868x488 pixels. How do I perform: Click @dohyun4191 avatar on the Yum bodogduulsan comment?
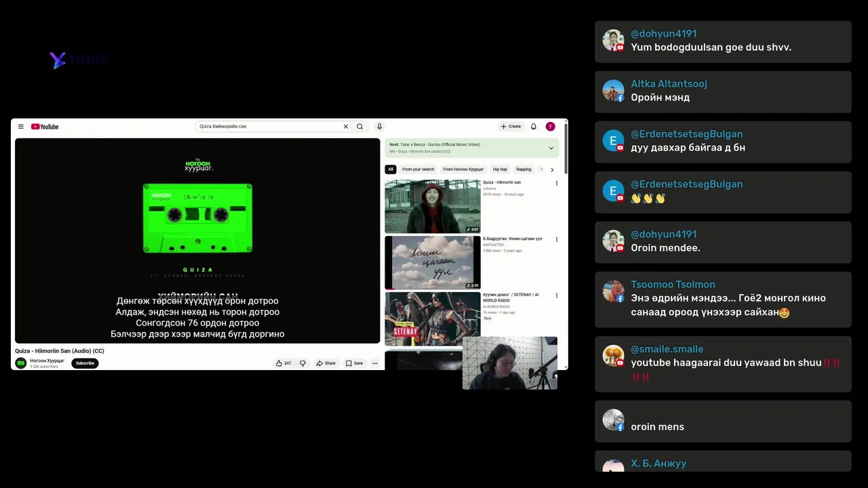[x=613, y=41]
